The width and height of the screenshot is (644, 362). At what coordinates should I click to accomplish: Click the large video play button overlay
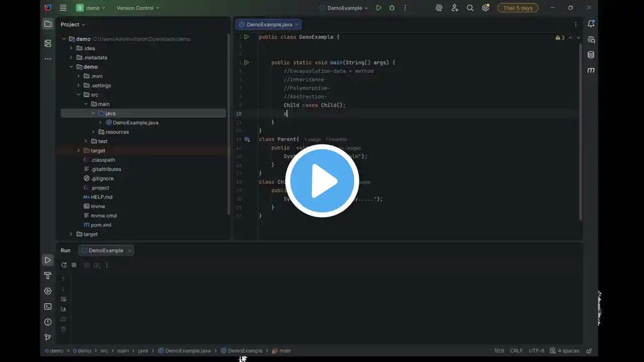pyautogui.click(x=322, y=181)
